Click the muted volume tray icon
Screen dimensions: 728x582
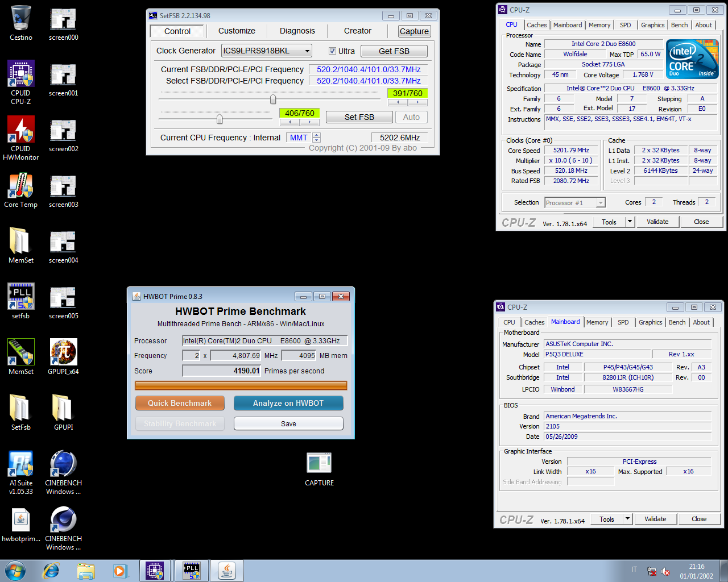click(665, 572)
